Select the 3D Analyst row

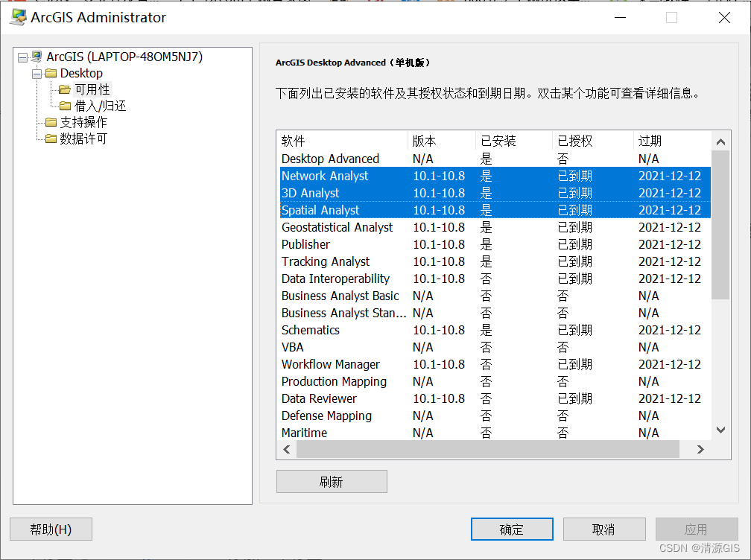[494, 193]
